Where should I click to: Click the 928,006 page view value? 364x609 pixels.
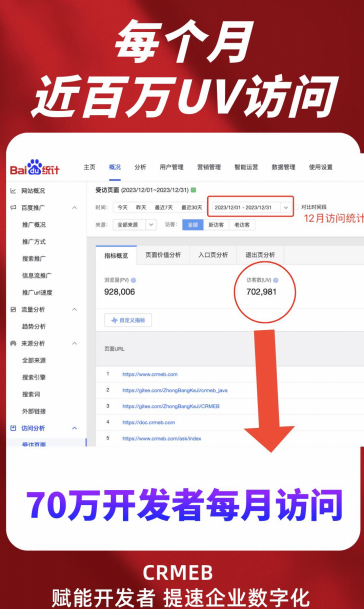120,292
